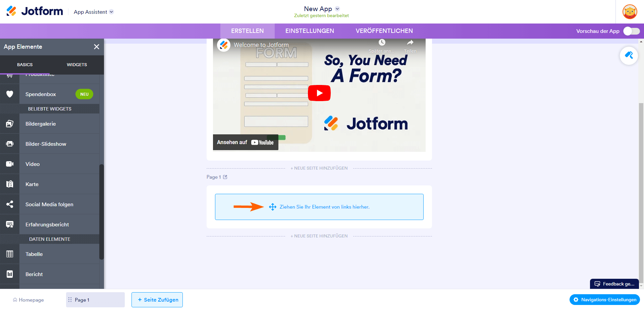Click upper NEUE SEITE HINZUFÜGEN link
The image size is (644, 310).
[319, 168]
